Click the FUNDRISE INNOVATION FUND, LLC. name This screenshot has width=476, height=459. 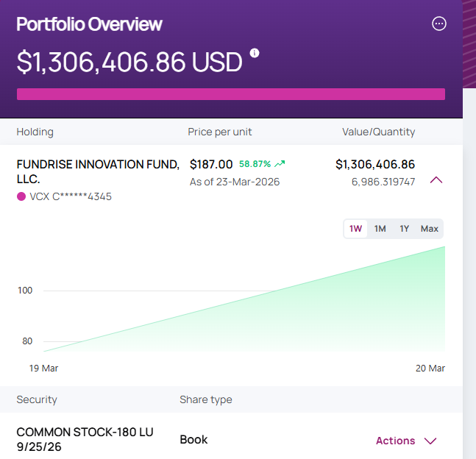(x=98, y=171)
